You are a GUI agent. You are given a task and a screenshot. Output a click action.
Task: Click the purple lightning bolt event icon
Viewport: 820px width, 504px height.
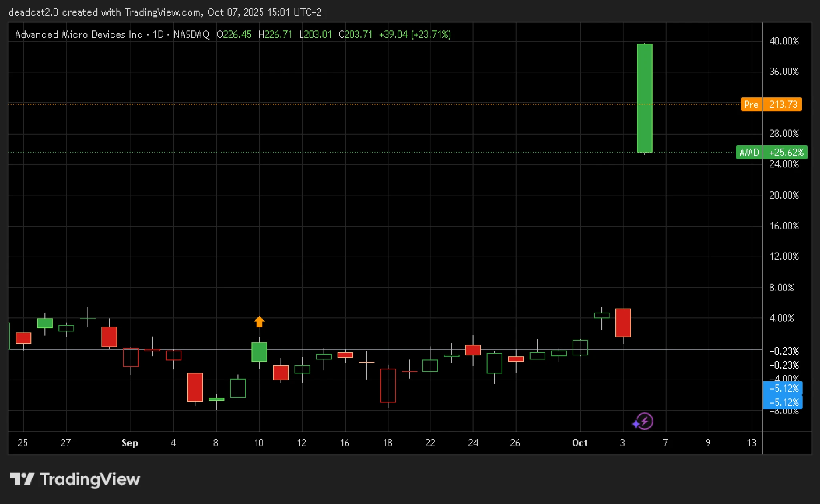pyautogui.click(x=644, y=421)
